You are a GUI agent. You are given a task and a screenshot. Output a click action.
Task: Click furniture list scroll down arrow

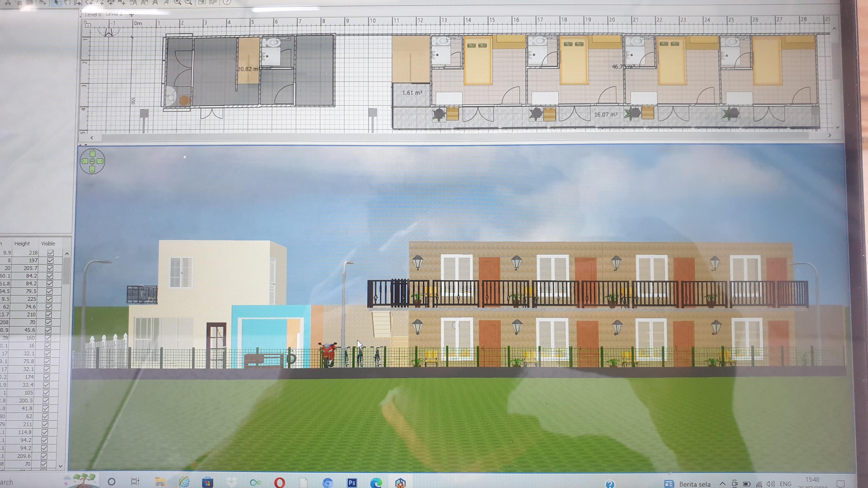[x=61, y=466]
